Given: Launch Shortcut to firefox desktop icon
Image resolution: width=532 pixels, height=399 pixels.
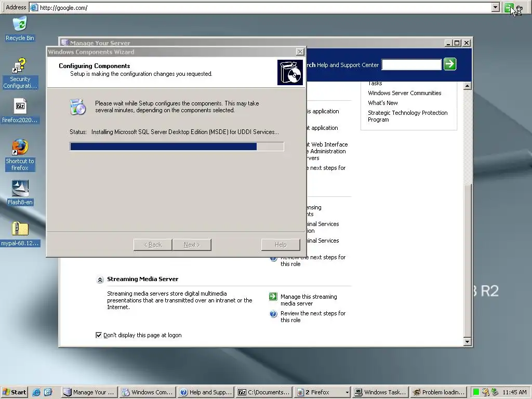Looking at the screenshot, I should (20, 155).
